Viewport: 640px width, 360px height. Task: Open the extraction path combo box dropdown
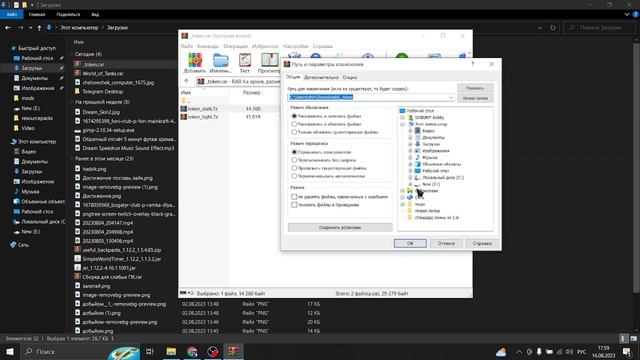tap(451, 97)
